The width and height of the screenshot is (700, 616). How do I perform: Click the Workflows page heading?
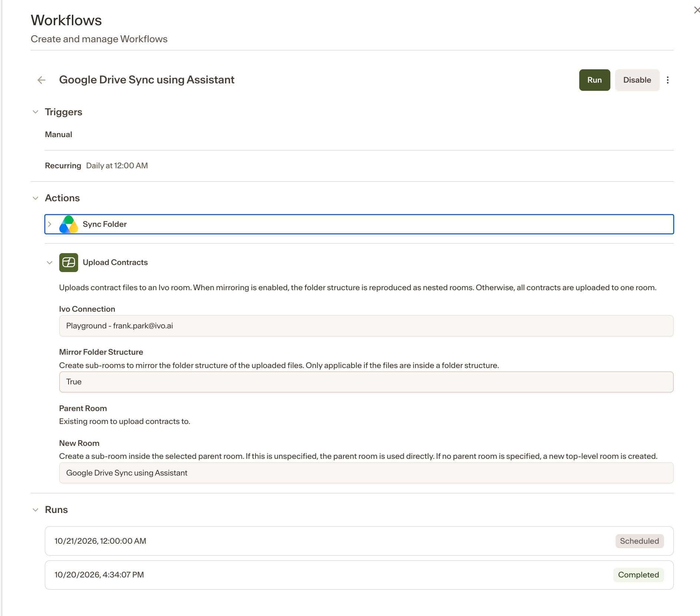[66, 20]
